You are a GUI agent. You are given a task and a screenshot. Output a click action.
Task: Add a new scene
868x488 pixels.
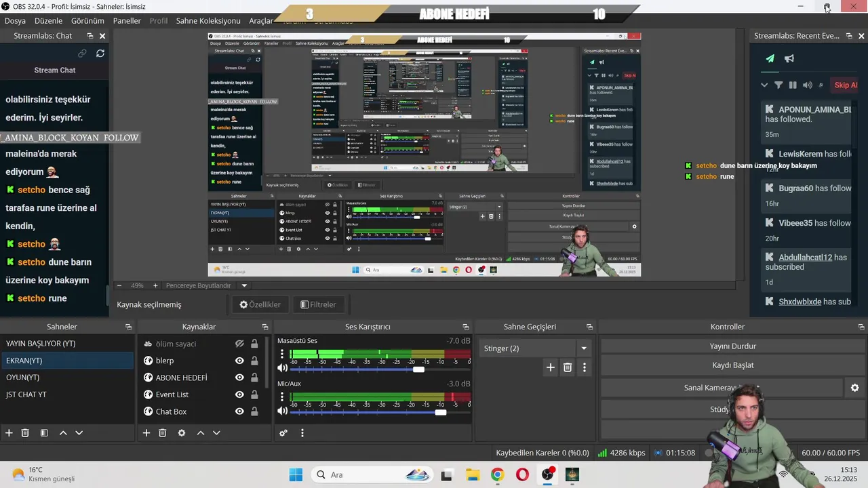pyautogui.click(x=9, y=433)
